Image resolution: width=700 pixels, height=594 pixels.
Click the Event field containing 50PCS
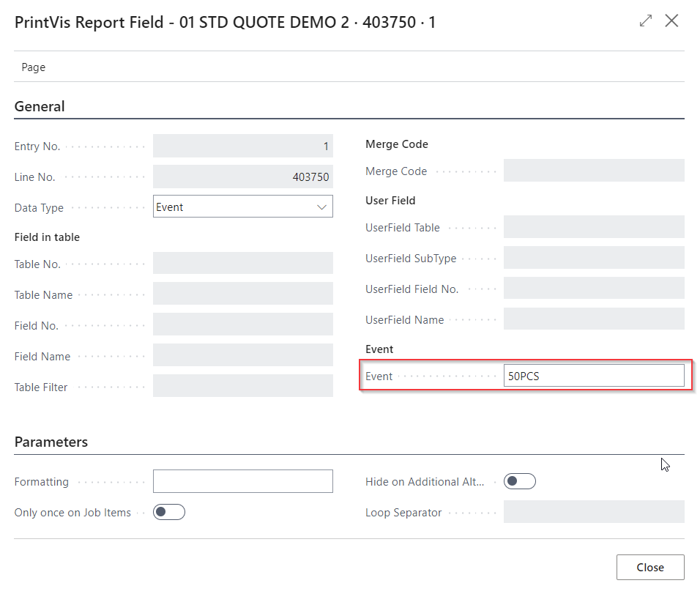pos(593,376)
